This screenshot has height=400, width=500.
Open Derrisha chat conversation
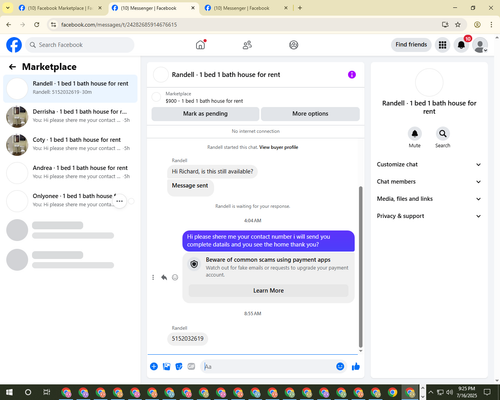coord(70,116)
